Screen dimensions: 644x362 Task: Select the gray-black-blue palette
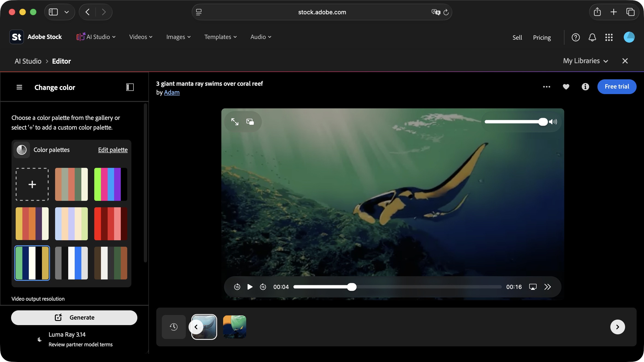(x=71, y=263)
